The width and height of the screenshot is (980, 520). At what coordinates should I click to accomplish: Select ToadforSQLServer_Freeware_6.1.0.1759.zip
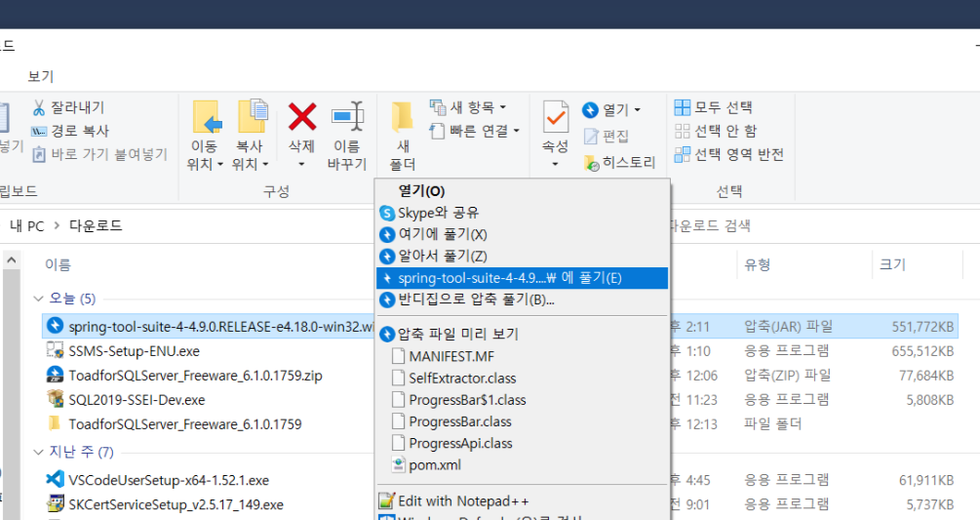[196, 376]
